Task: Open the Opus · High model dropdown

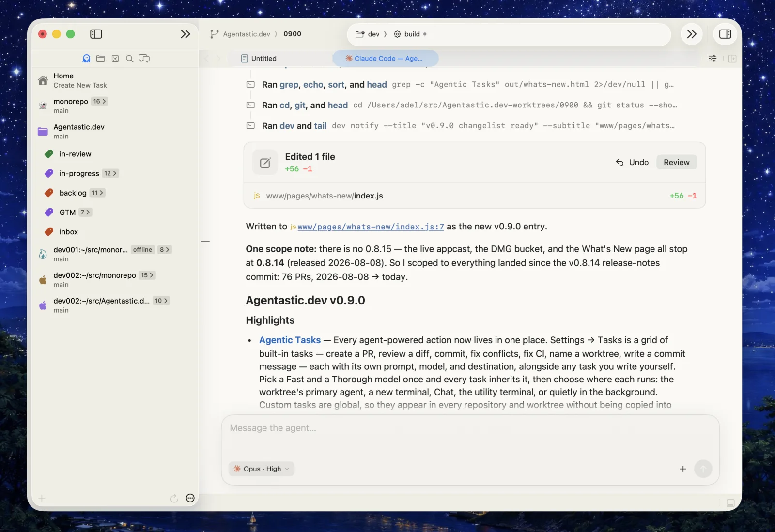Action: click(262, 469)
